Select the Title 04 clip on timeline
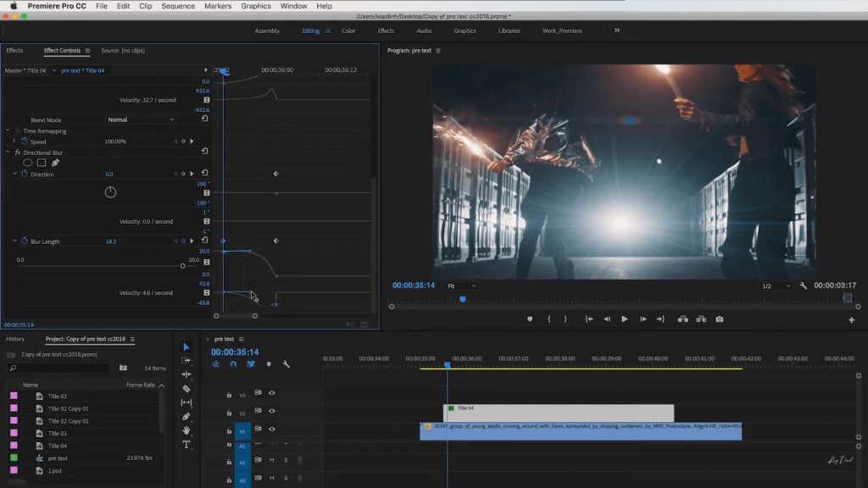Viewport: 868px width, 488px height. 559,412
